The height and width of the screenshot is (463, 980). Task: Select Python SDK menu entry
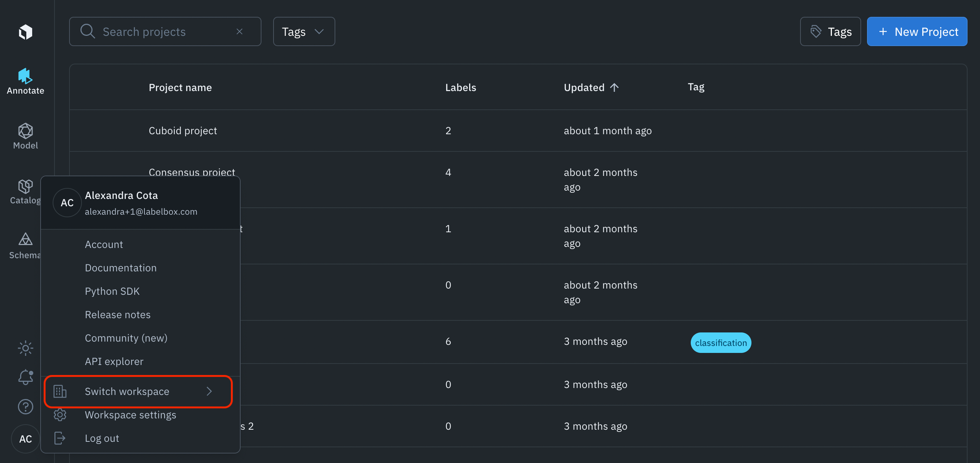[x=112, y=291]
